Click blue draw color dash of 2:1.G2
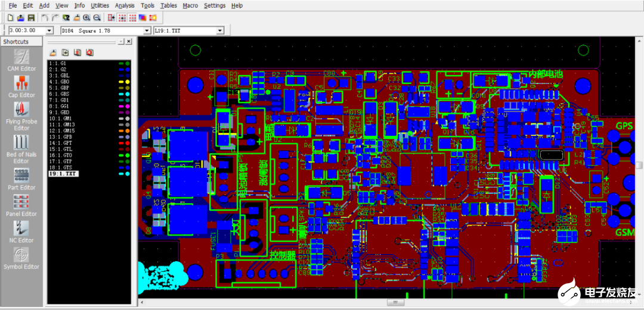This screenshot has height=310, width=644. tap(121, 70)
